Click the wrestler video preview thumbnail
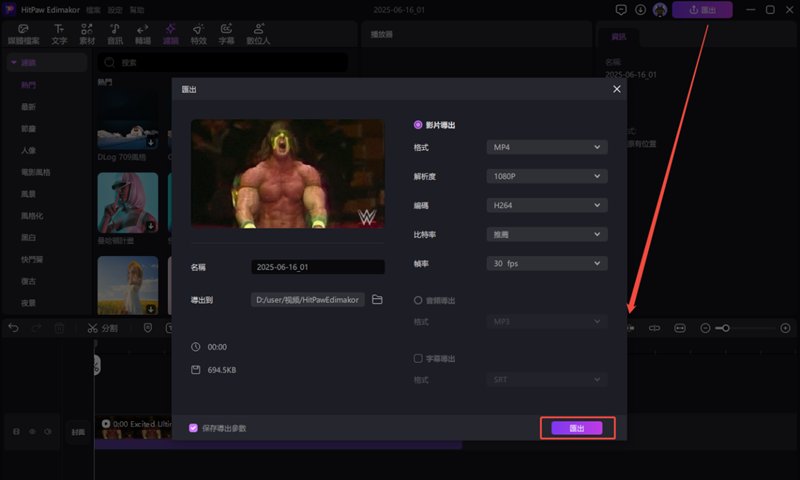The height and width of the screenshot is (480, 800). tap(288, 174)
